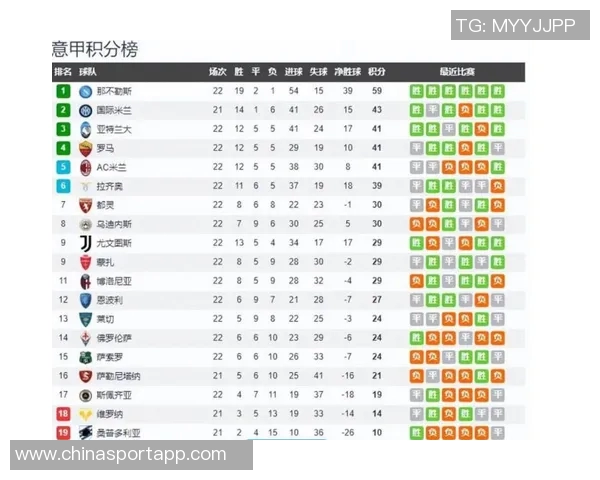Select the 最近比赛 recent matches header
The height and width of the screenshot is (480, 600).
coord(456,72)
